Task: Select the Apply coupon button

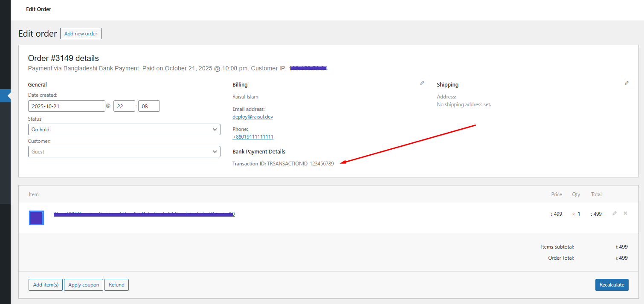Action: 83,284
